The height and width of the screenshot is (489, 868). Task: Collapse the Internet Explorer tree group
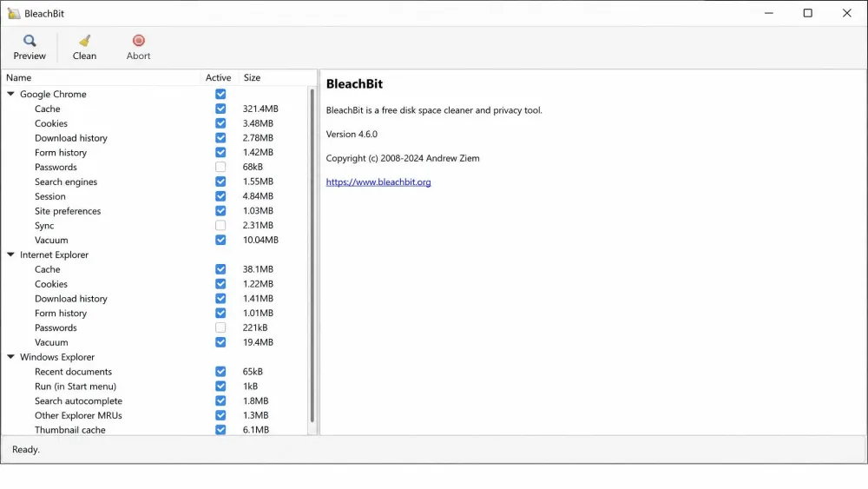pos(10,254)
